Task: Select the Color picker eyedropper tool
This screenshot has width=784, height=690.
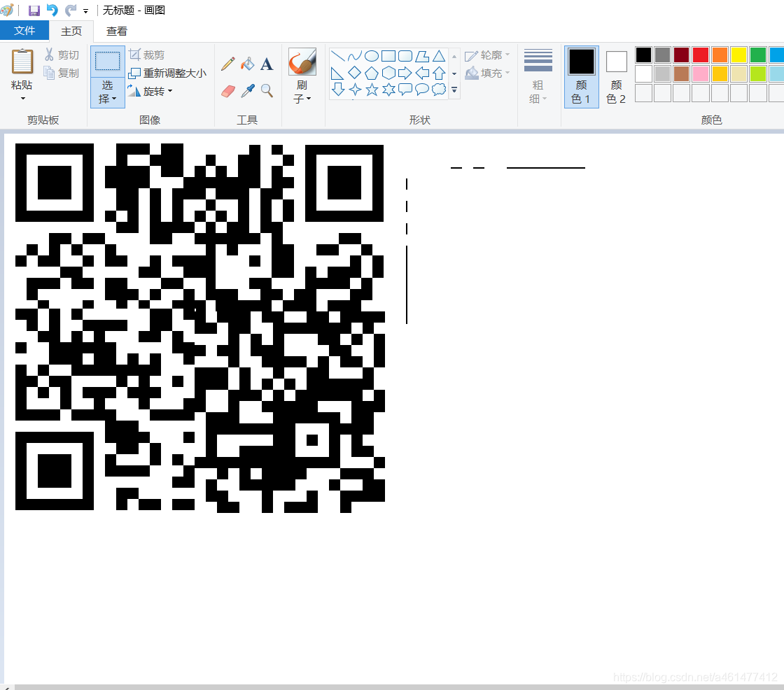Action: (248, 91)
